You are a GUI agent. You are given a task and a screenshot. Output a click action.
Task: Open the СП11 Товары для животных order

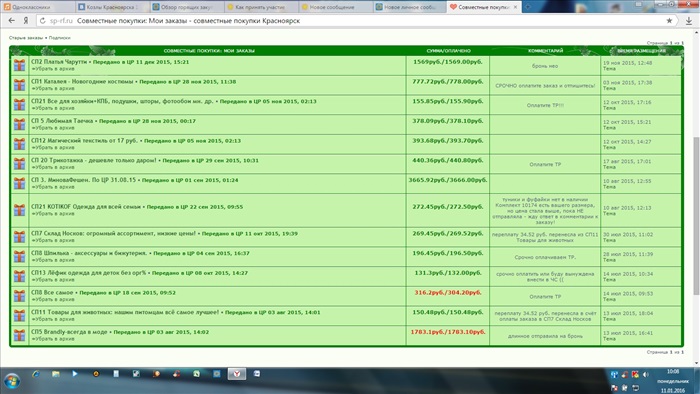coord(125,312)
